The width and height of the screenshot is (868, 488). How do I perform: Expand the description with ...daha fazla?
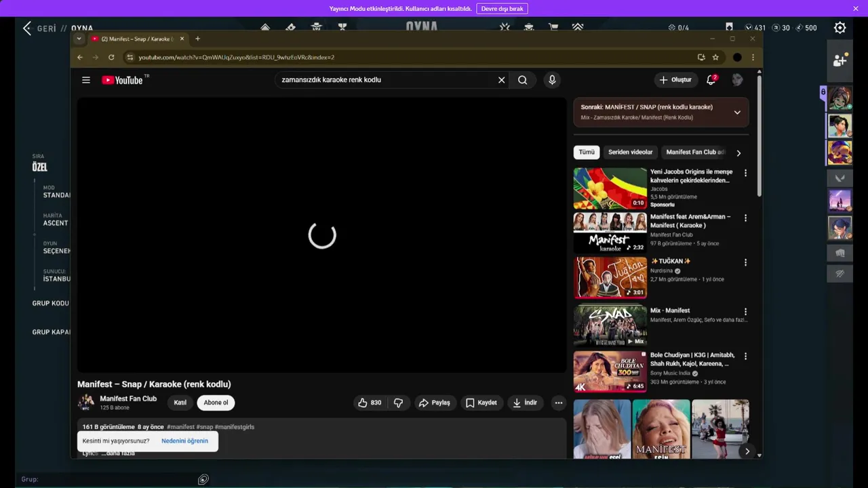(x=118, y=453)
